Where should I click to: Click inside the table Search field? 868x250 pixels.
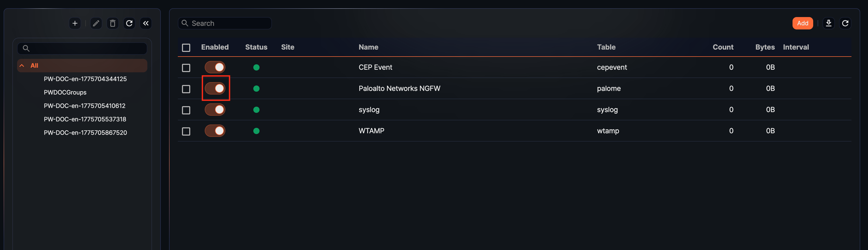[x=226, y=23]
